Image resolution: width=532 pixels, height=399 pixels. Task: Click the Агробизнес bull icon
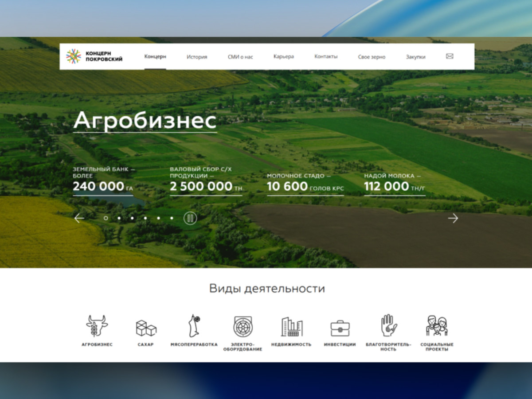(x=97, y=326)
